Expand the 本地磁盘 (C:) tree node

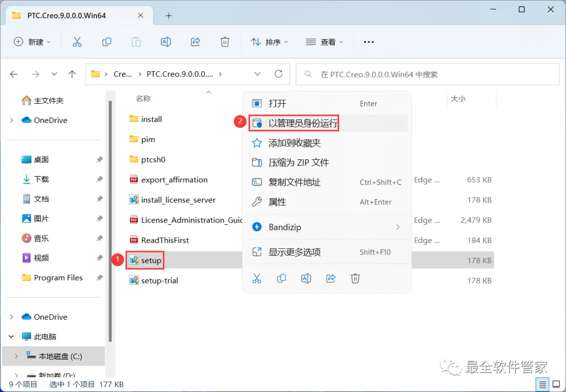[x=16, y=356]
